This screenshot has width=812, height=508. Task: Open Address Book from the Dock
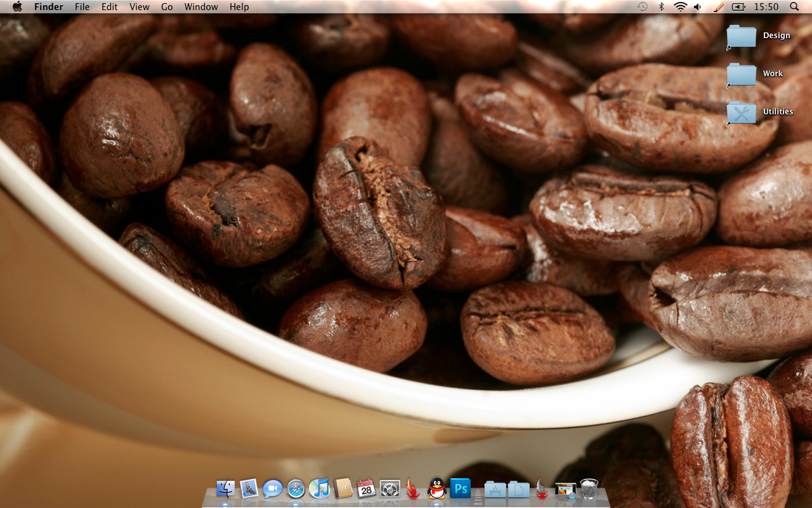[343, 488]
